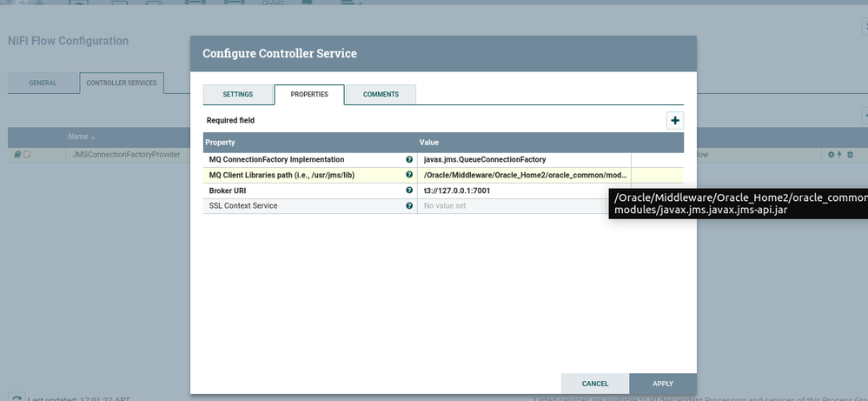This screenshot has width=868, height=401.
Task: Click refresh icon beside Last updated
Action: tap(17, 398)
